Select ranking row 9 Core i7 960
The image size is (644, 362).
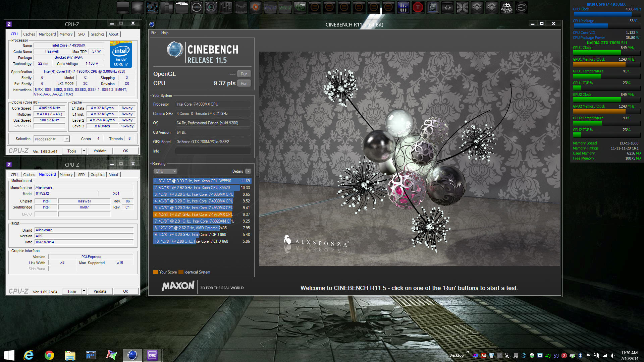point(202,235)
